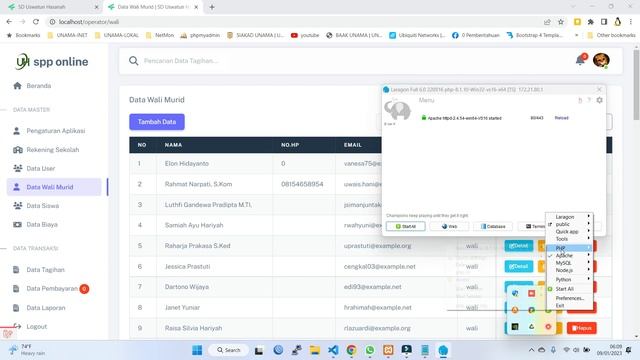Click the Database button in Laragon
Image resolution: width=640 pixels, height=360 pixels.
click(493, 226)
